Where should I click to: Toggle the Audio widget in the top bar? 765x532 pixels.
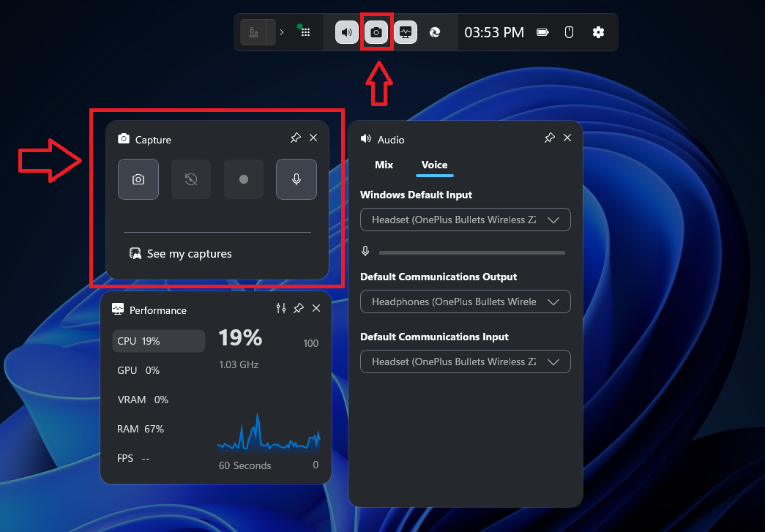tap(347, 32)
